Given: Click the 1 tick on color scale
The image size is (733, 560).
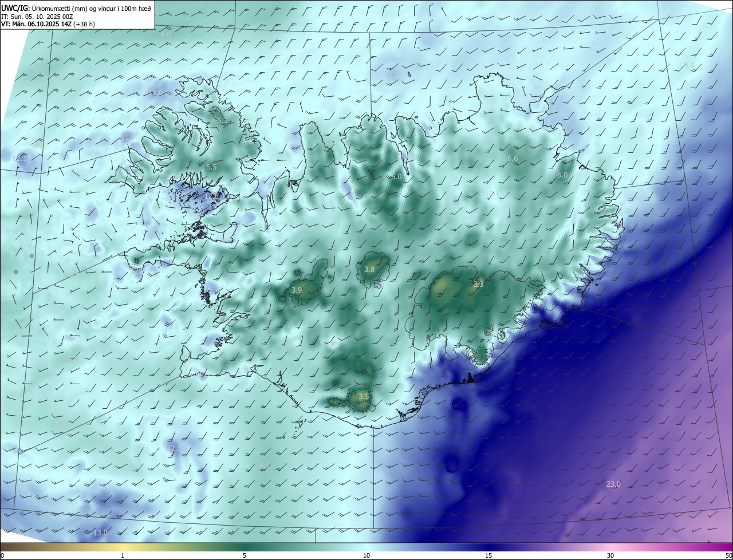Looking at the screenshot, I should click(x=123, y=555).
